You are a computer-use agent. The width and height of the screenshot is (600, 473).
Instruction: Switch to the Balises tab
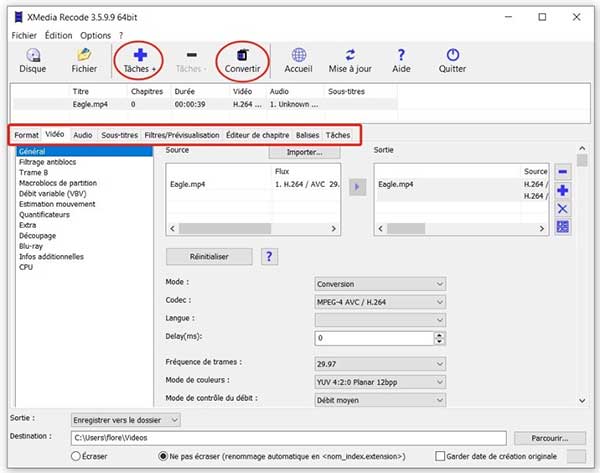pyautogui.click(x=307, y=135)
